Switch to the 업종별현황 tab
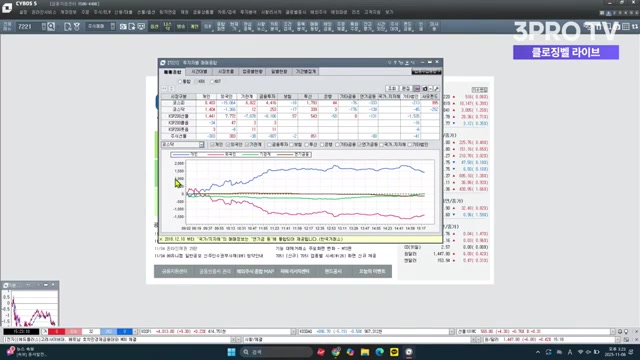 [253, 71]
